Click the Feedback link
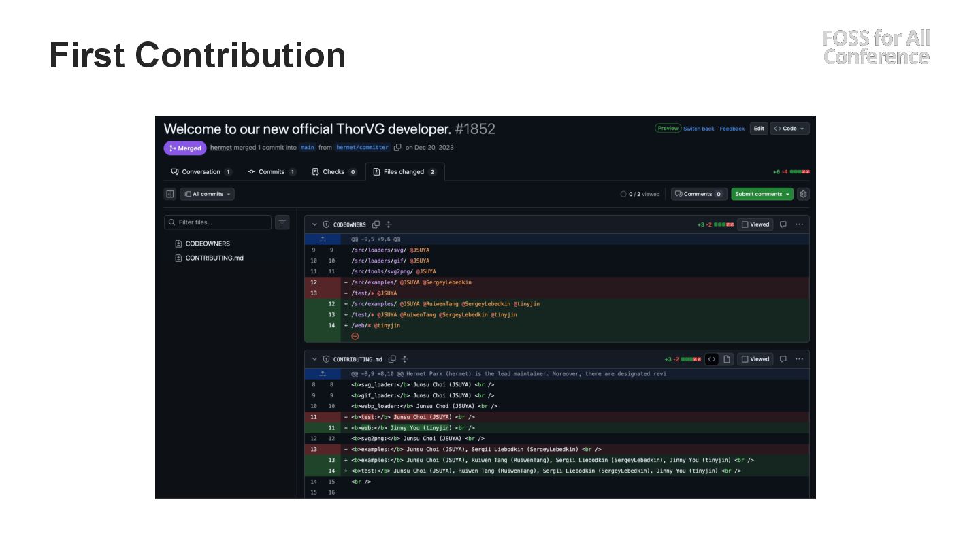 click(732, 129)
